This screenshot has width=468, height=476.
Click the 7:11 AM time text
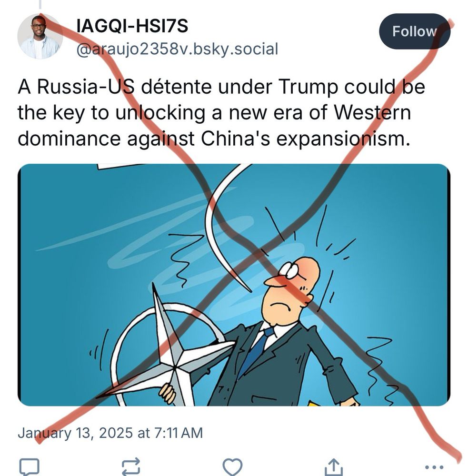coord(179,433)
